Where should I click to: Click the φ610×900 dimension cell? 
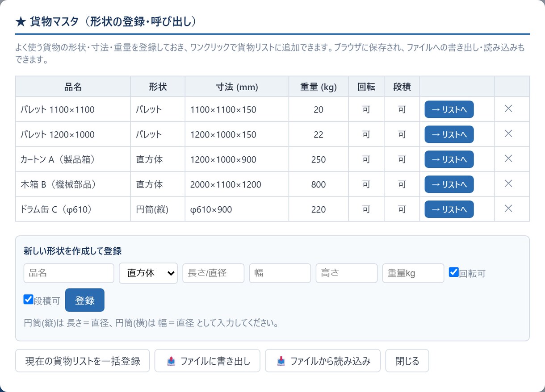[237, 209]
